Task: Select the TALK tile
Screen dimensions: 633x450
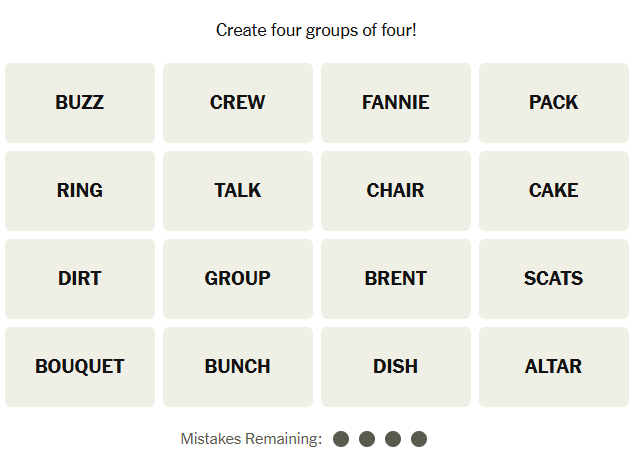Action: click(238, 191)
